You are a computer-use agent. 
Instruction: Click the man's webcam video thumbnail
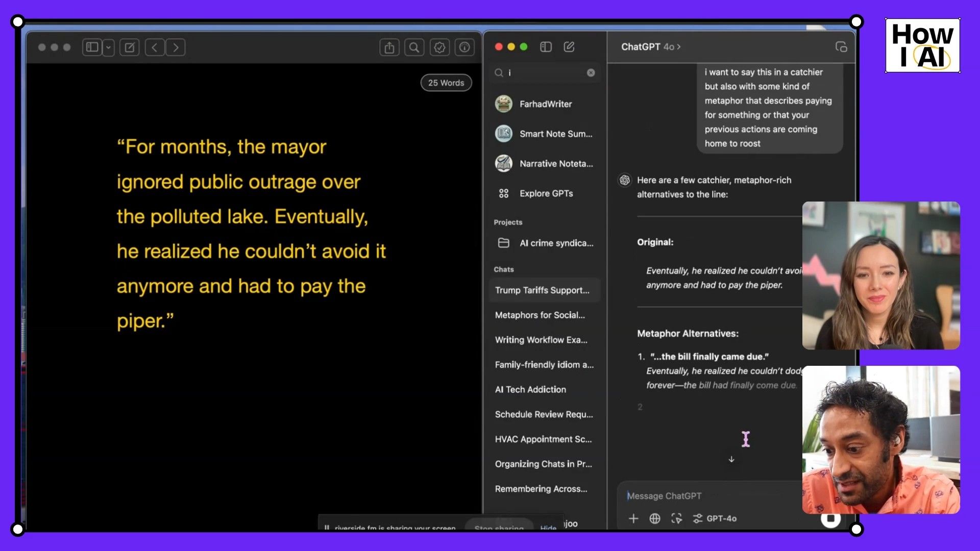point(881,440)
